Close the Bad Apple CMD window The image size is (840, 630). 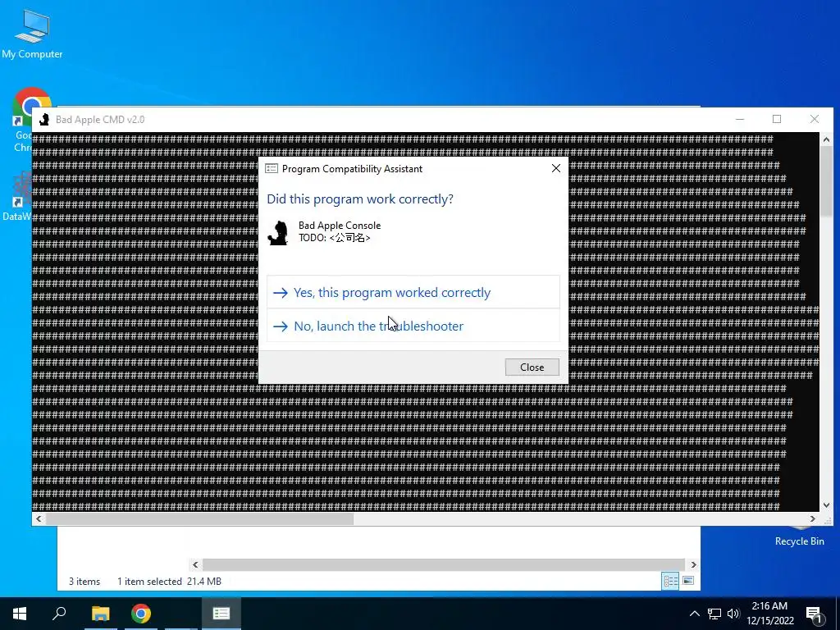click(815, 119)
